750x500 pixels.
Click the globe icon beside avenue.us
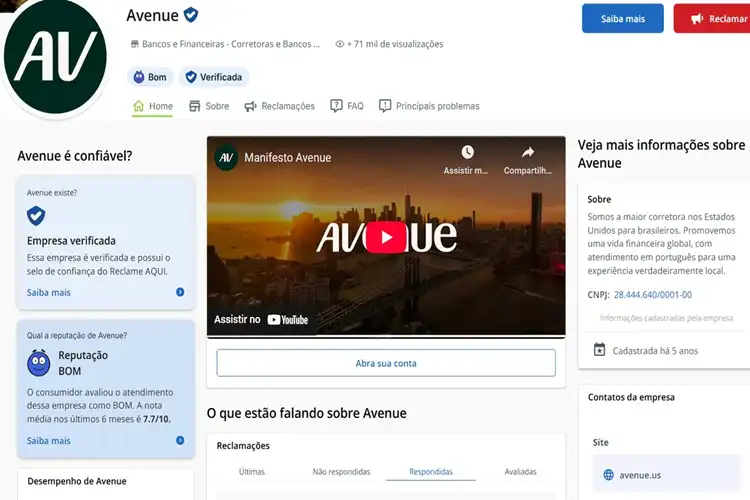click(x=608, y=475)
